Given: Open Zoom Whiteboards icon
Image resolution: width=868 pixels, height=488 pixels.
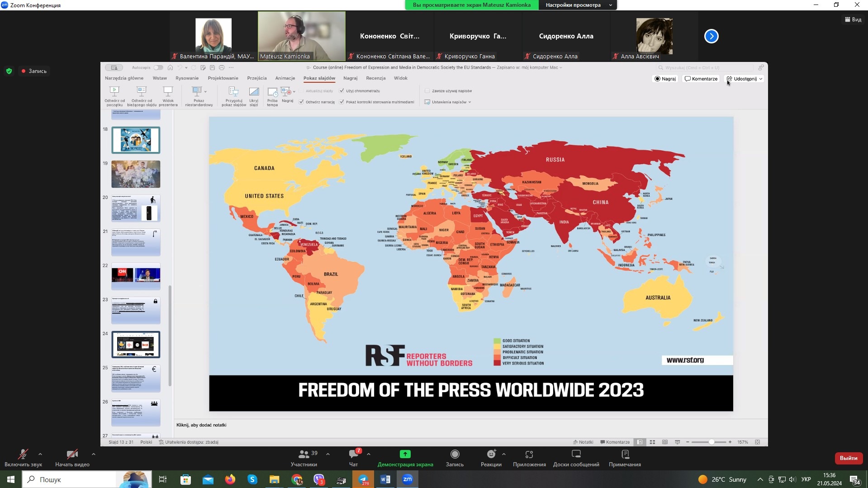Looking at the screenshot, I should [x=576, y=455].
